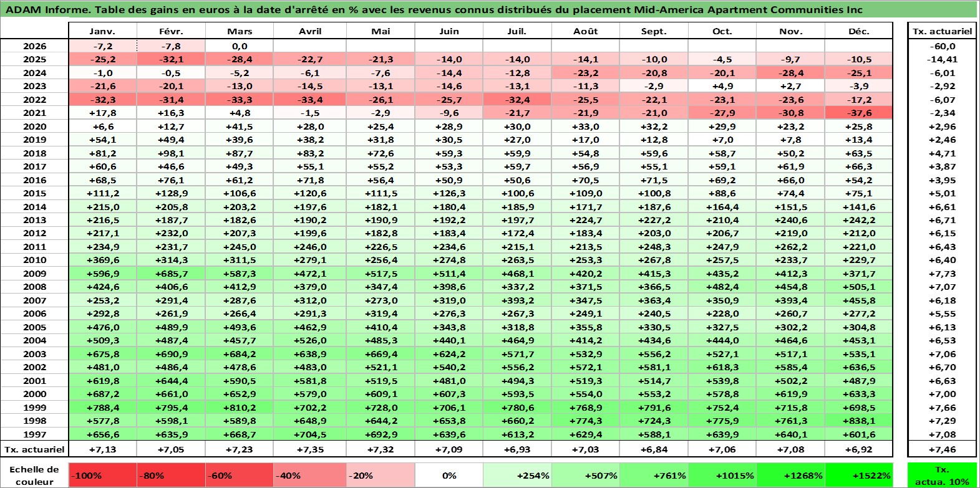Select the 2026 row label
Screen dimensions: 980x488
pyautogui.click(x=34, y=46)
